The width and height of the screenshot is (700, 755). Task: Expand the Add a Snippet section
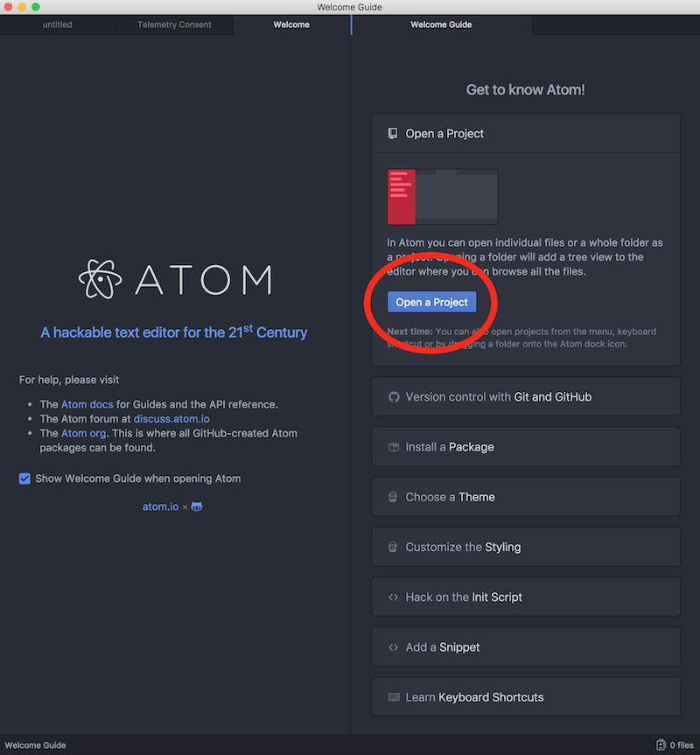pos(526,647)
